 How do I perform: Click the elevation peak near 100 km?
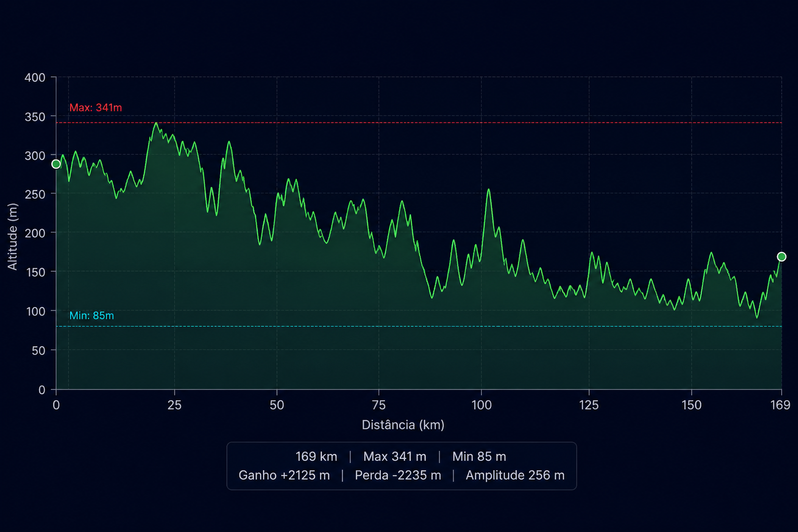pos(488,190)
